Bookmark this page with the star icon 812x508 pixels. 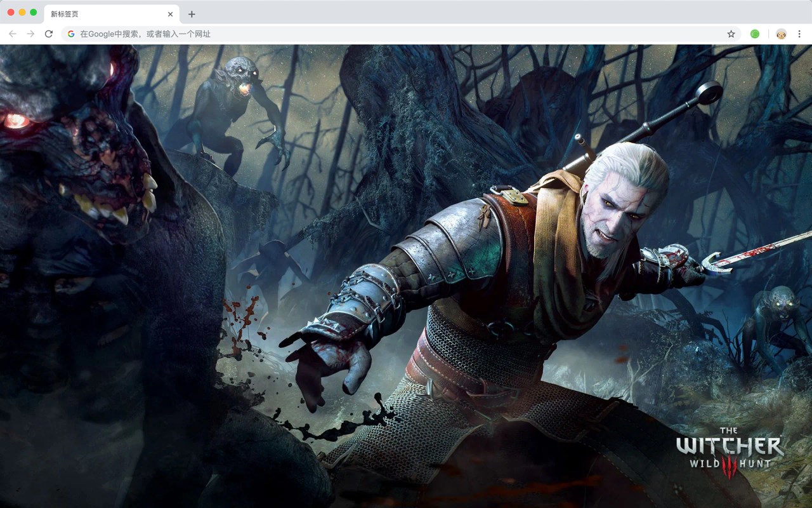click(731, 34)
